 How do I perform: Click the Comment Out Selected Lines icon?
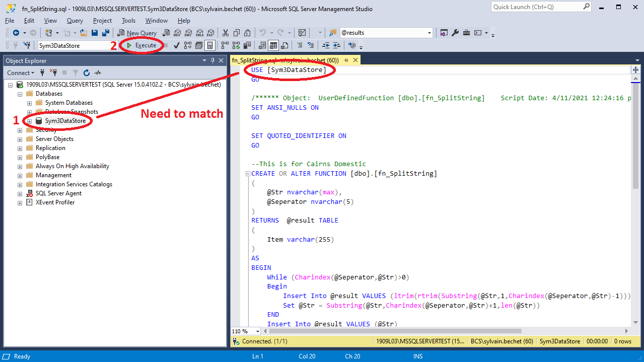pos(300,45)
